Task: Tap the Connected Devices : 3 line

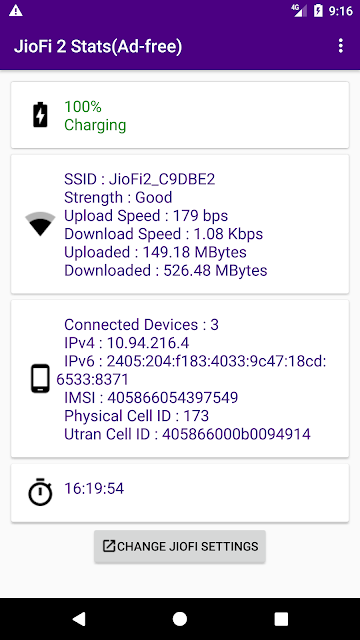Action: click(141, 325)
